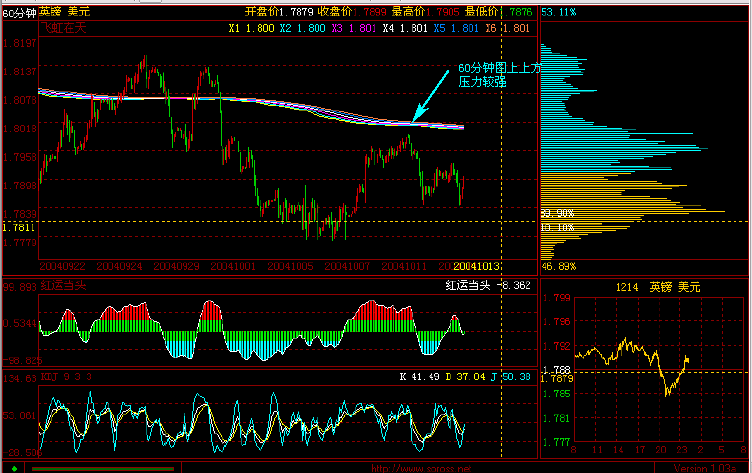This screenshot has width=752, height=473.
Task: Click the 20041001 date label
Action: pyautogui.click(x=233, y=266)
